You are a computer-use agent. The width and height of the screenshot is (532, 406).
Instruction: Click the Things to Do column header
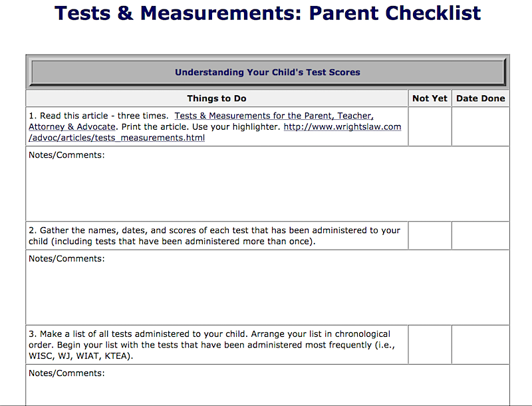click(217, 99)
